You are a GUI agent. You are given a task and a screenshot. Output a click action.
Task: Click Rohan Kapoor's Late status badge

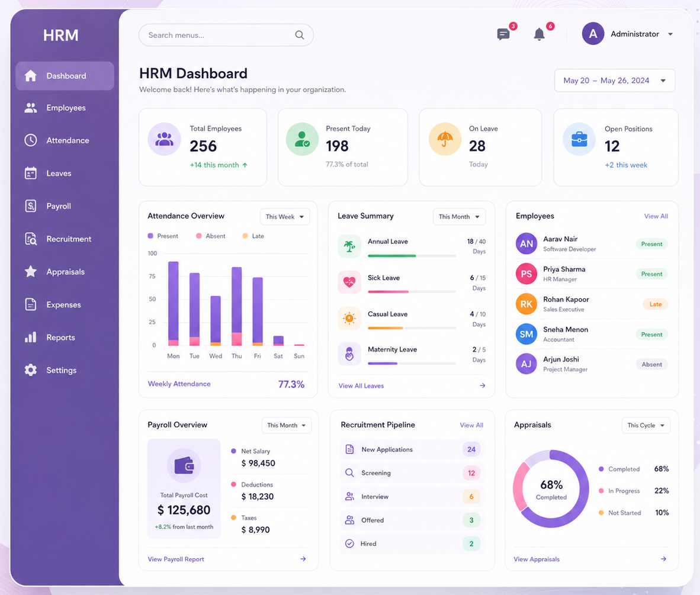pyautogui.click(x=656, y=304)
